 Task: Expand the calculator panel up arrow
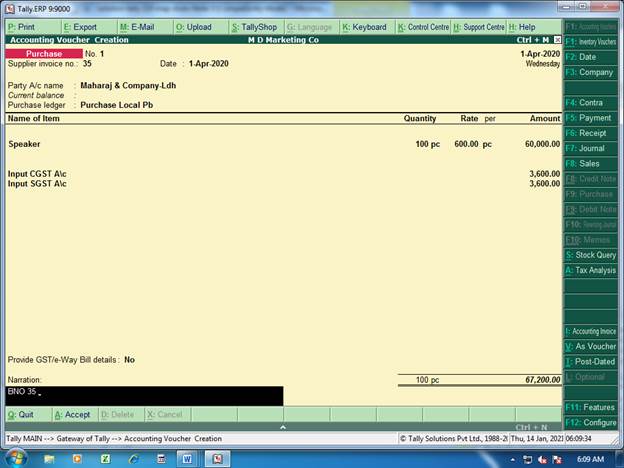click(283, 427)
